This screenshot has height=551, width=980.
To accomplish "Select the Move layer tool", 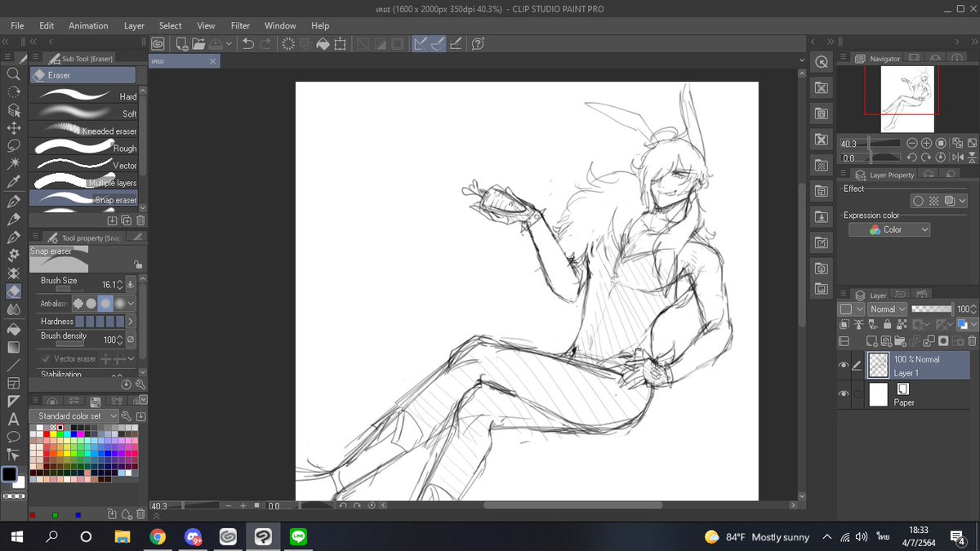I will coord(13,128).
